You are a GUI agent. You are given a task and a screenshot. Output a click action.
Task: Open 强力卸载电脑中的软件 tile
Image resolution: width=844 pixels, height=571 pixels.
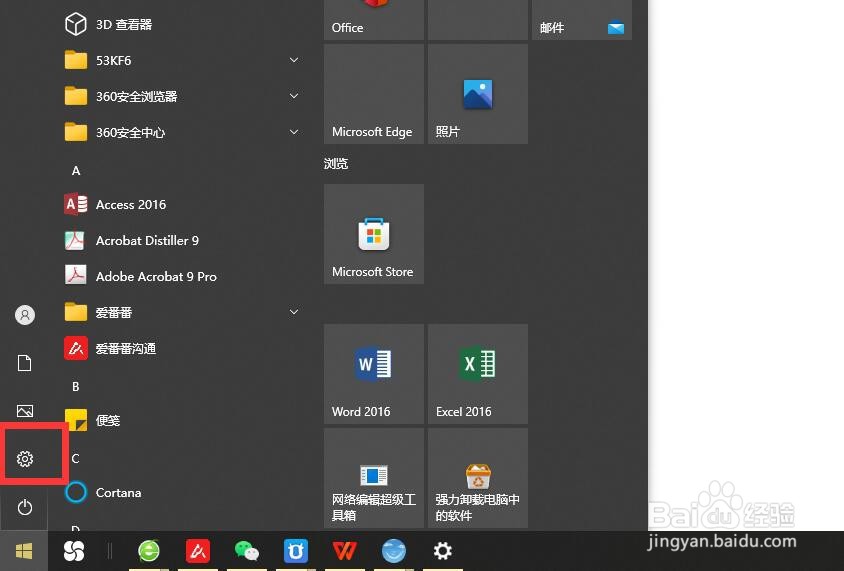click(478, 478)
